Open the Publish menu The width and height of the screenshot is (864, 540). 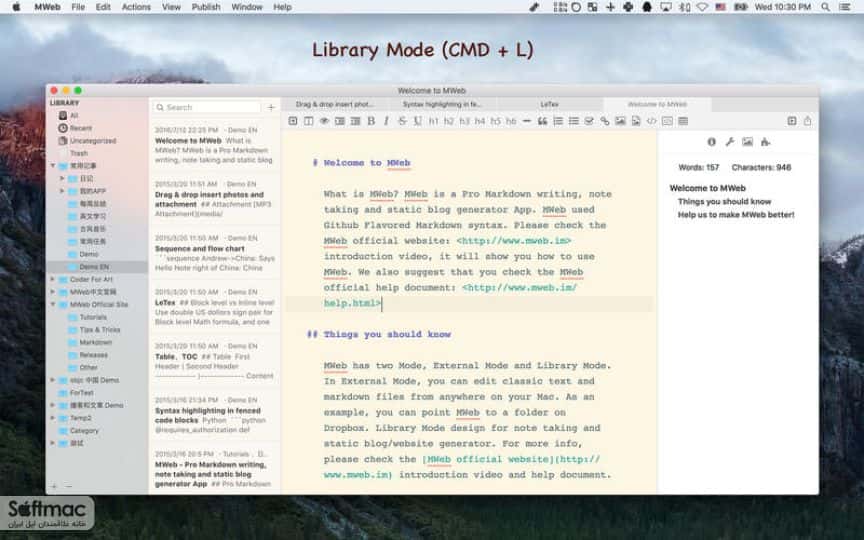(206, 7)
